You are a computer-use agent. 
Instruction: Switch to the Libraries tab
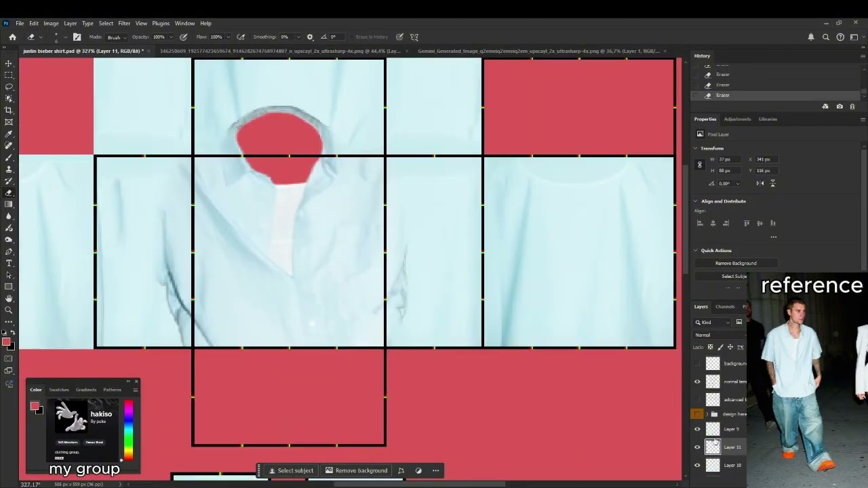pyautogui.click(x=768, y=119)
